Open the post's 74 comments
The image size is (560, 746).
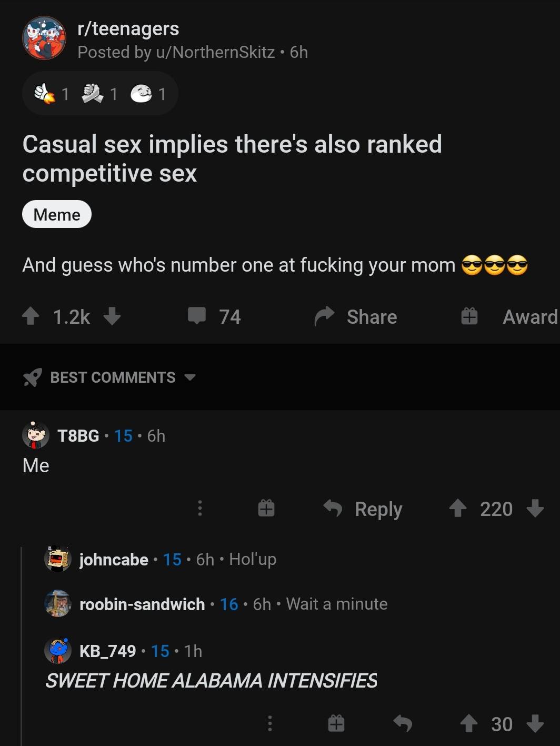tap(214, 316)
